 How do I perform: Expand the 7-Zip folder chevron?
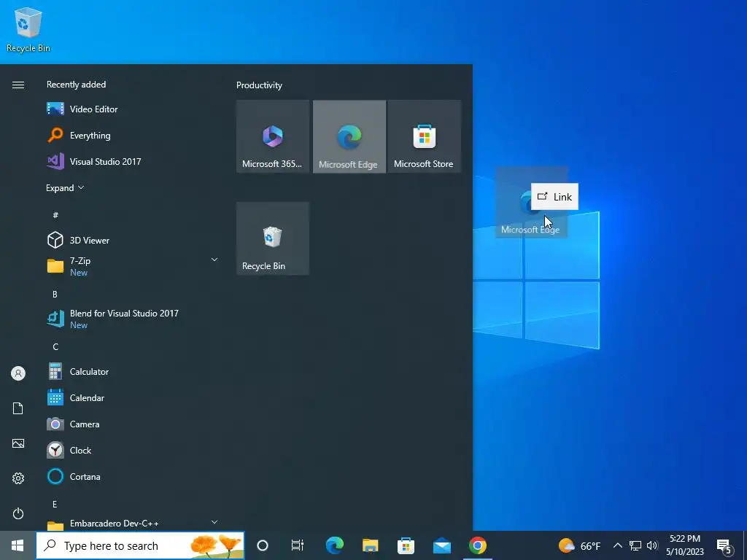point(214,260)
